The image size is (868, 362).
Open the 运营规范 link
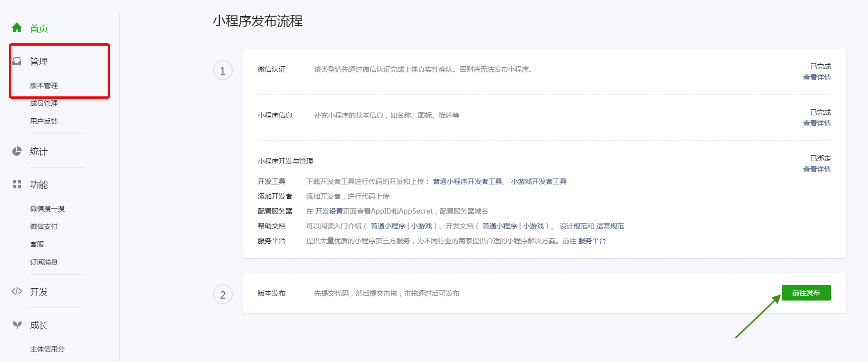(x=610, y=226)
